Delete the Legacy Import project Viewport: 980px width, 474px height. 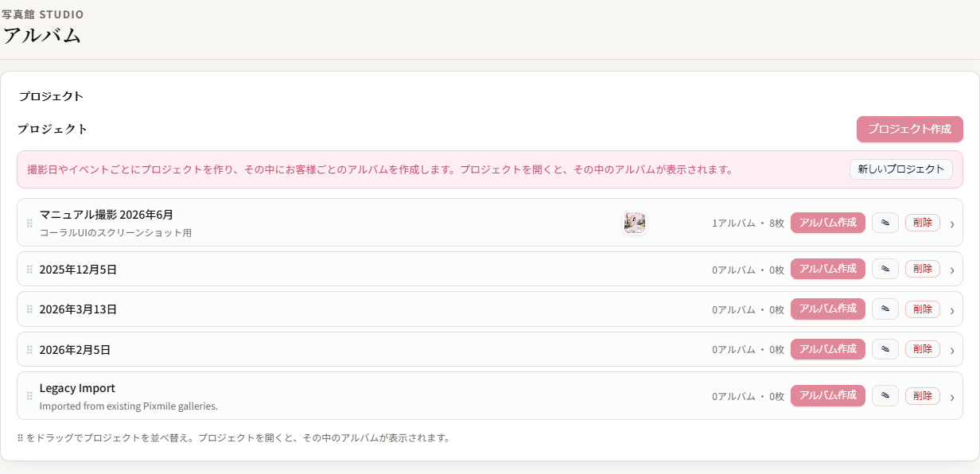(x=923, y=396)
